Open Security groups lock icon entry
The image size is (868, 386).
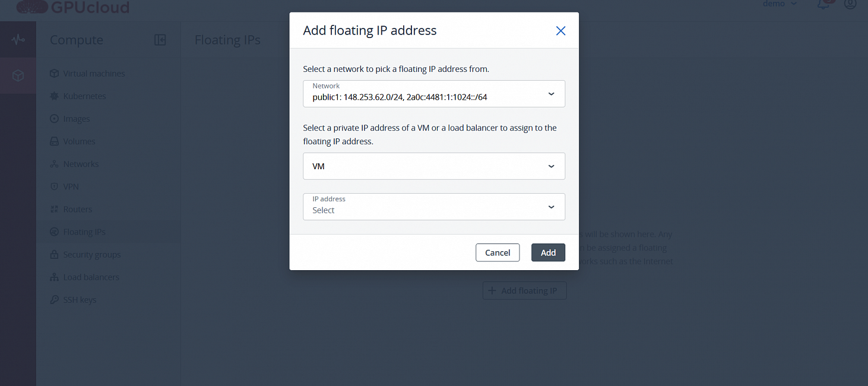tap(53, 254)
